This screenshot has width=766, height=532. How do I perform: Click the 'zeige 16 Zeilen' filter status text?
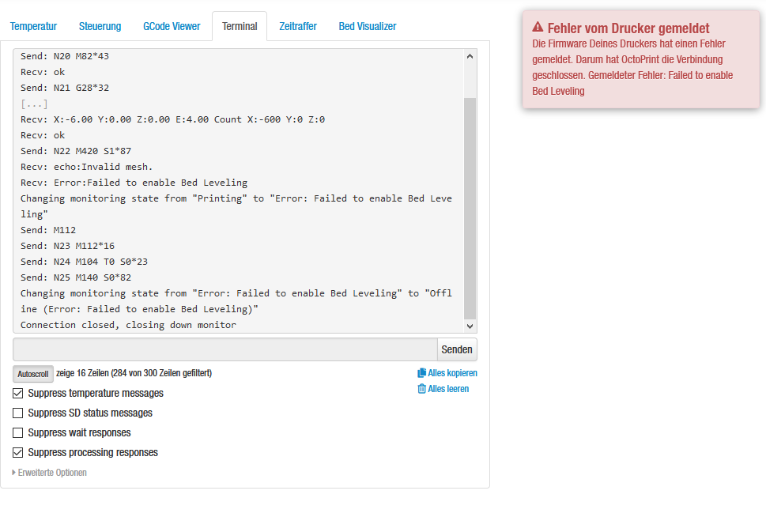(x=134, y=373)
